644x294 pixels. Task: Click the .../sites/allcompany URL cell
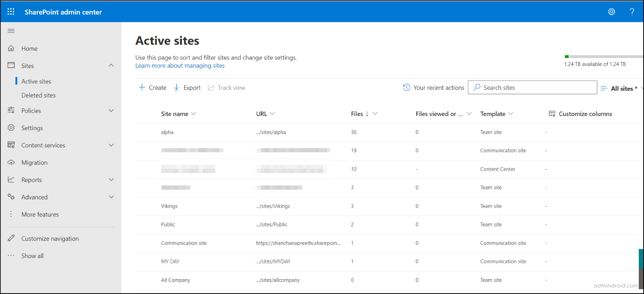pyautogui.click(x=278, y=280)
